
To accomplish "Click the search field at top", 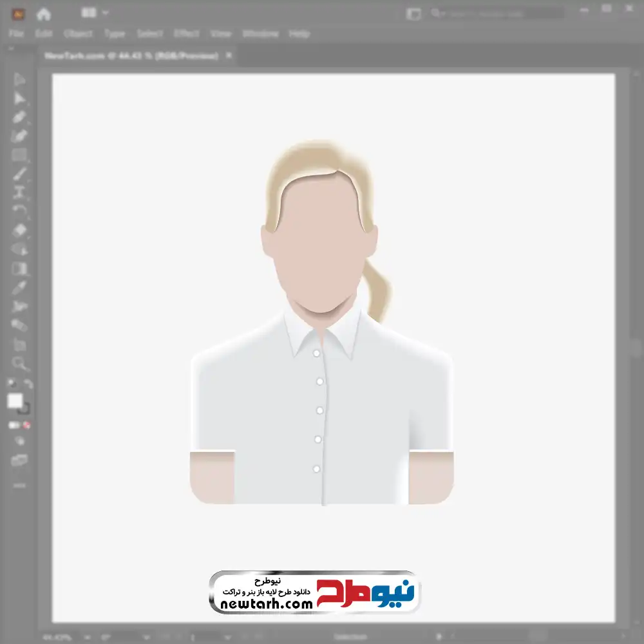I will (x=497, y=14).
